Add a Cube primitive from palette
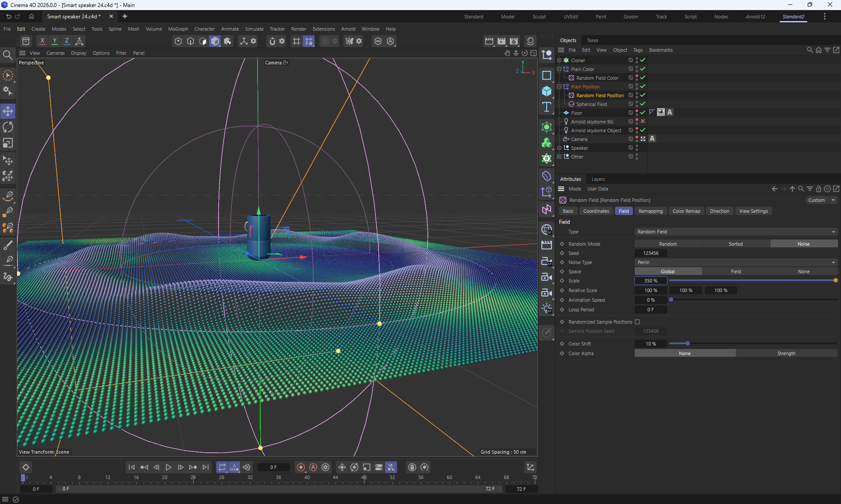 546,91
